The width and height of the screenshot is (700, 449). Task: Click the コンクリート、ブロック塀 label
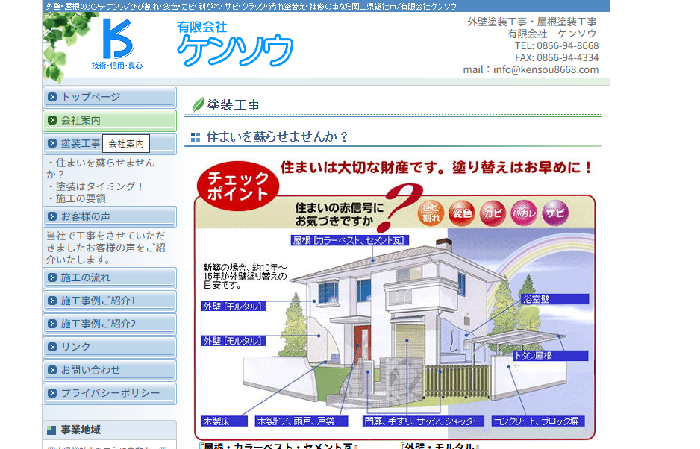538,421
